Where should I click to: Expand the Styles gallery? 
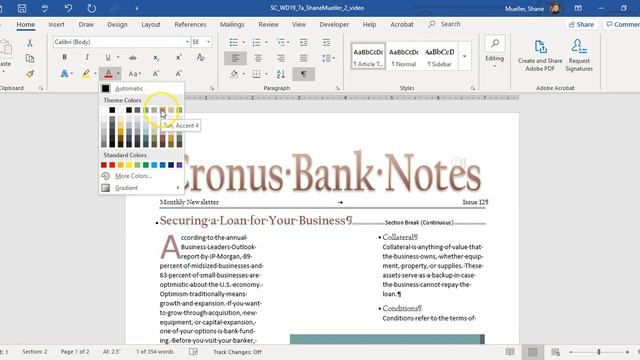[x=464, y=56]
